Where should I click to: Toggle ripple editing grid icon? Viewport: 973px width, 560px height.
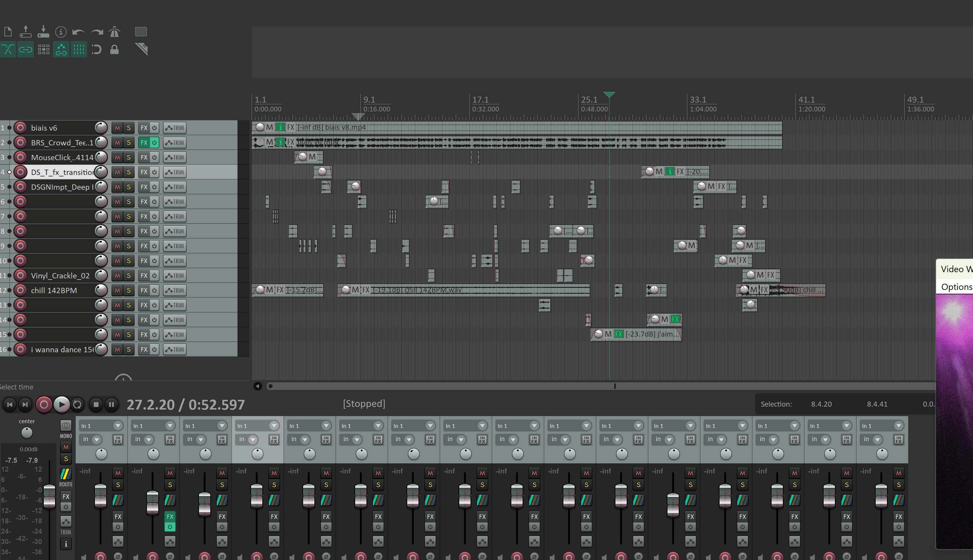43,50
